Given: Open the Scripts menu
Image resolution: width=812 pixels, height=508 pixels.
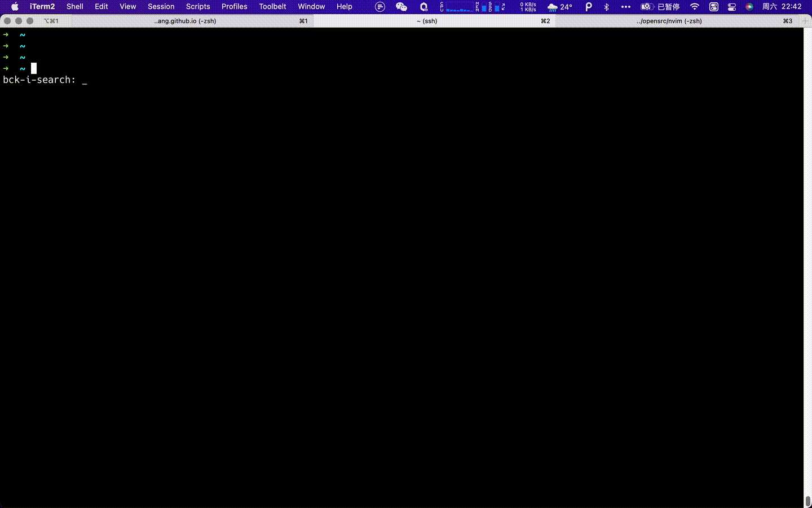Looking at the screenshot, I should pyautogui.click(x=198, y=7).
